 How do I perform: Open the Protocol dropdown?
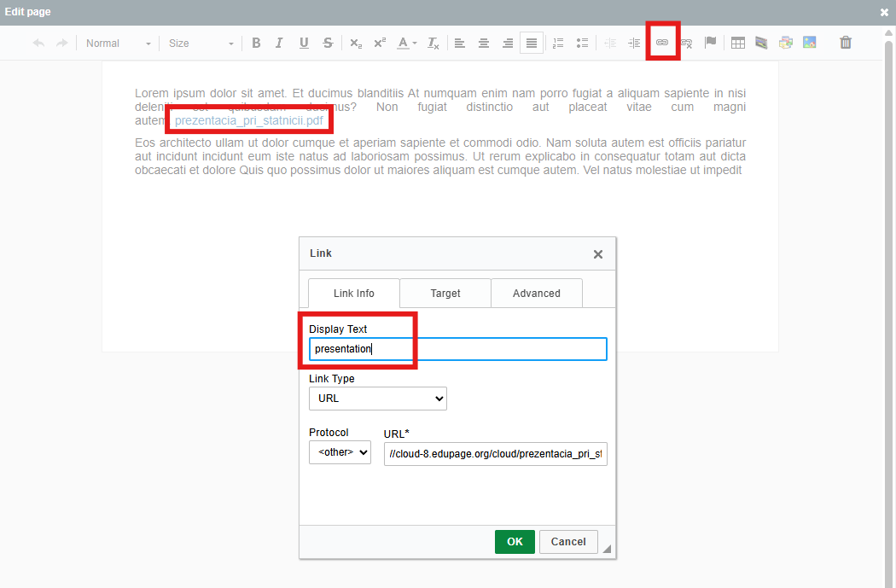pyautogui.click(x=340, y=452)
